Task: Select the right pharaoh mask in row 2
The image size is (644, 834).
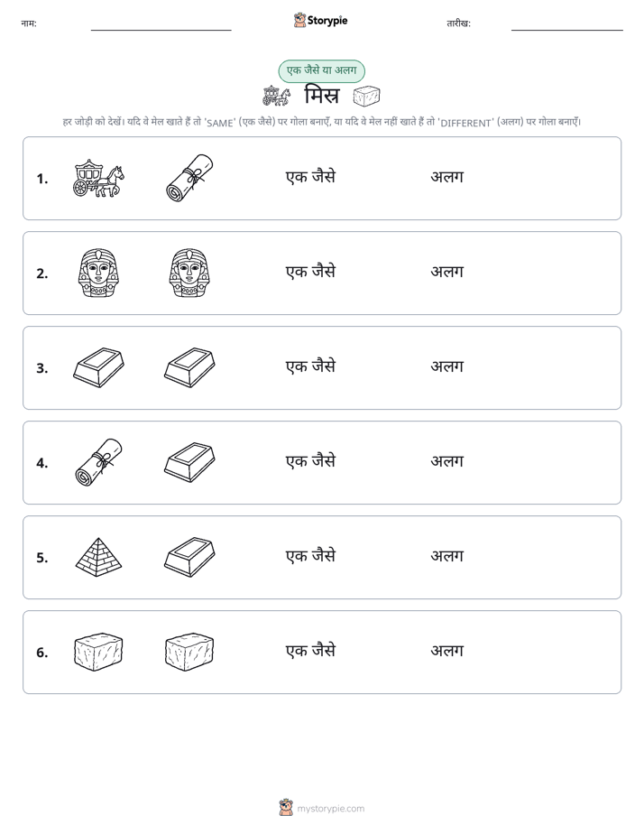Action: 189,273
